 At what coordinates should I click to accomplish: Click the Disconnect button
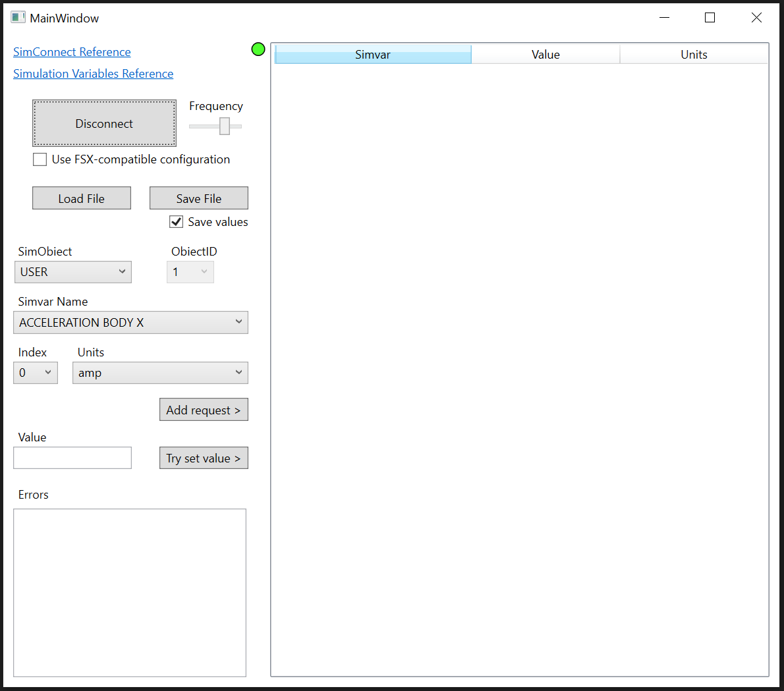(x=103, y=123)
